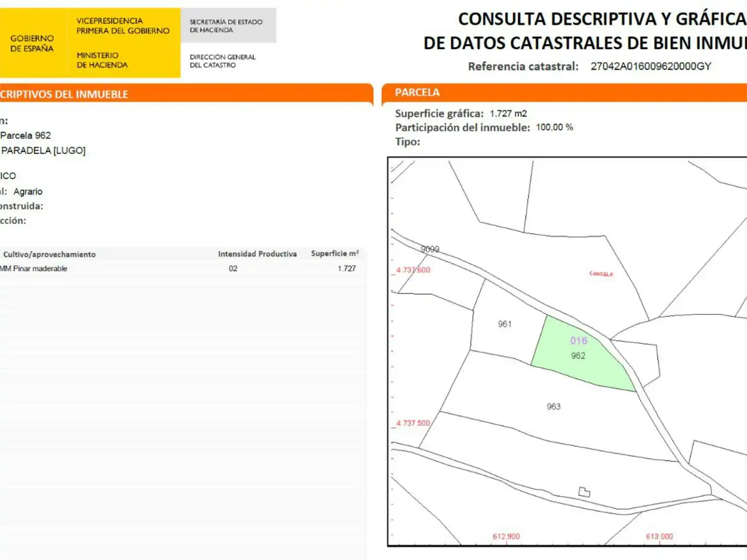
Task: Click the Superficie m² column header
Action: (335, 253)
